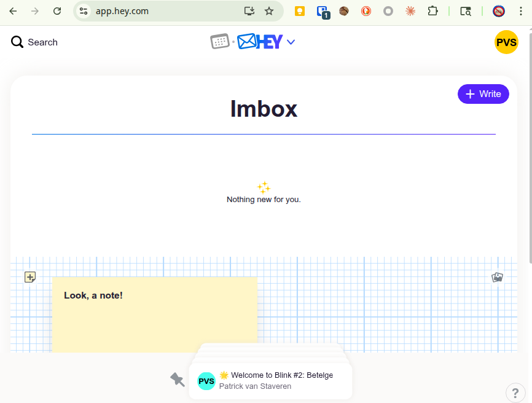
Task: Open the help question mark button
Action: coord(515,393)
